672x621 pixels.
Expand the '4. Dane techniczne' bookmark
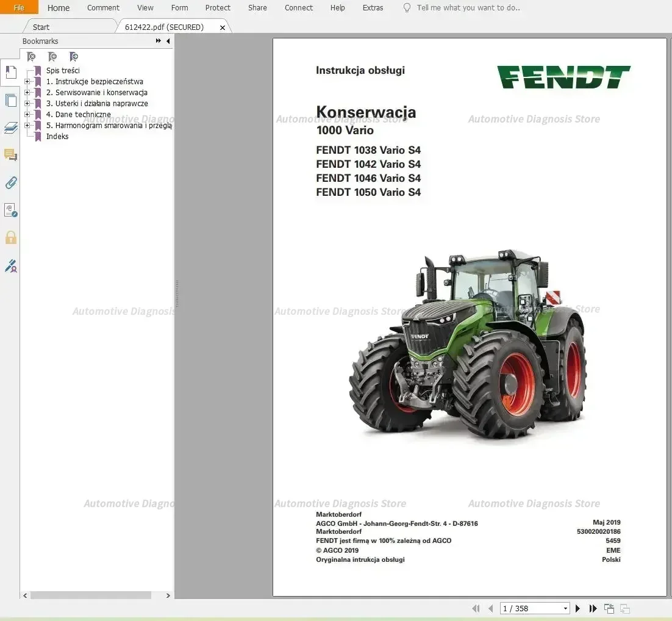click(27, 114)
